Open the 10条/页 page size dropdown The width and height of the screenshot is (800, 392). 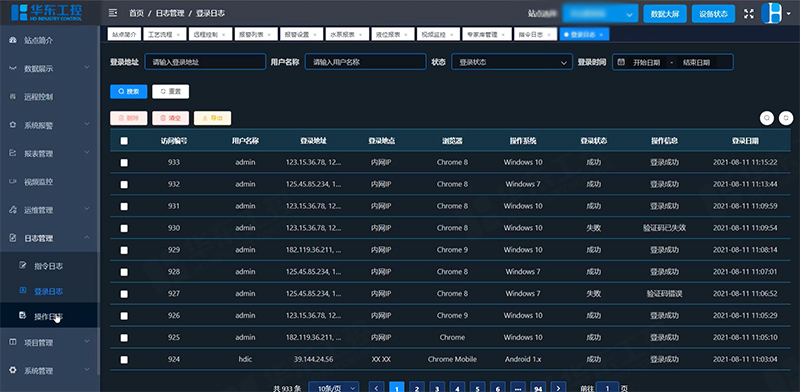(x=334, y=389)
